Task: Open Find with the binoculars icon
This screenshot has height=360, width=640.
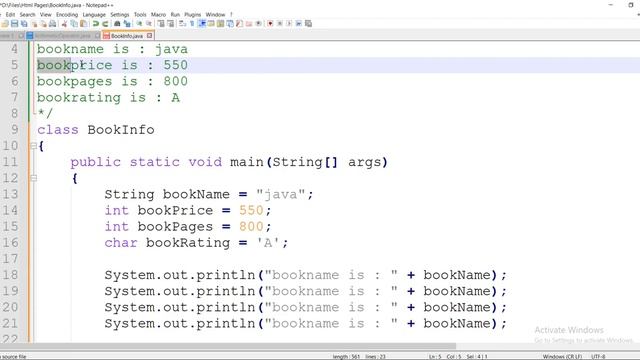Action: click(x=117, y=24)
